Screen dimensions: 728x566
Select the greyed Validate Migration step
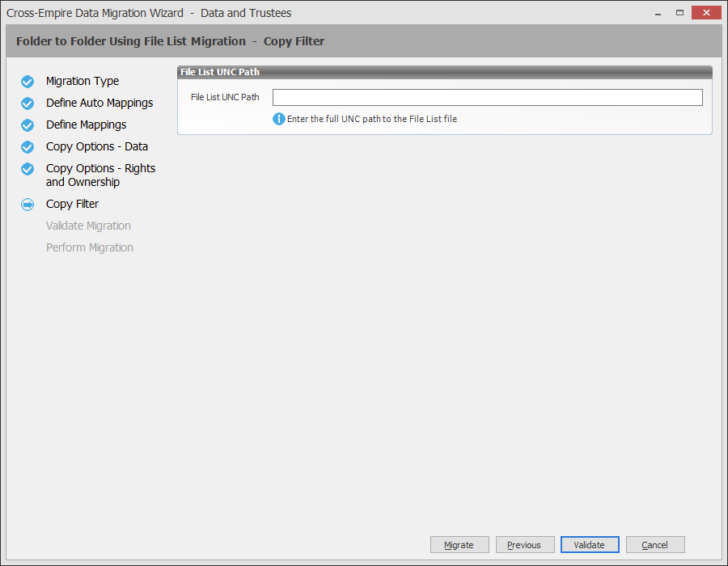coord(88,226)
